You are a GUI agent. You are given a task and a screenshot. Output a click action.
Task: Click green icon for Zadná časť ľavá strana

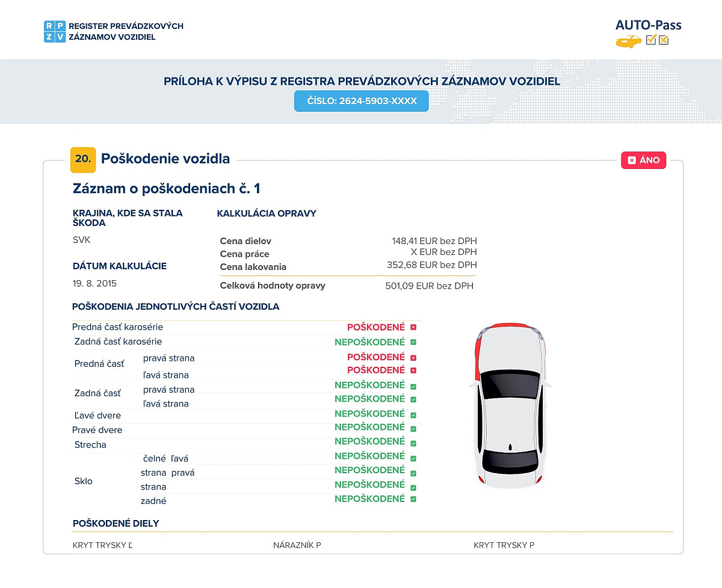tap(413, 399)
